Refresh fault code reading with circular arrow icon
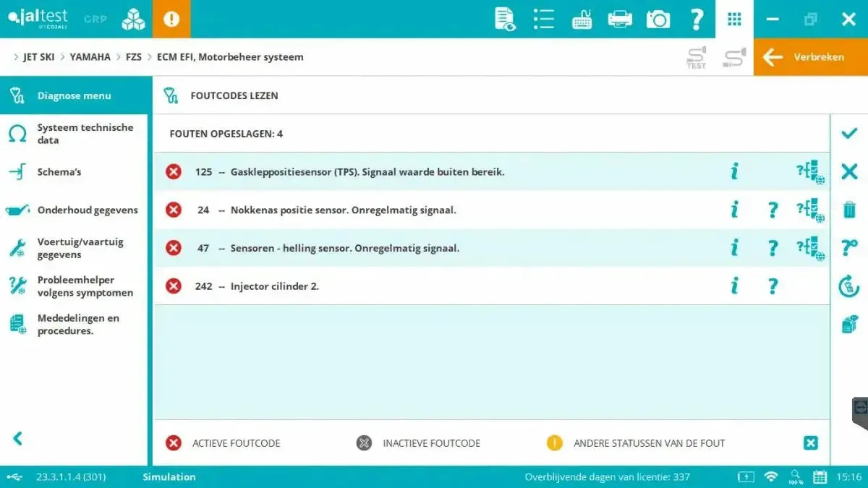The height and width of the screenshot is (488, 868). point(848,286)
